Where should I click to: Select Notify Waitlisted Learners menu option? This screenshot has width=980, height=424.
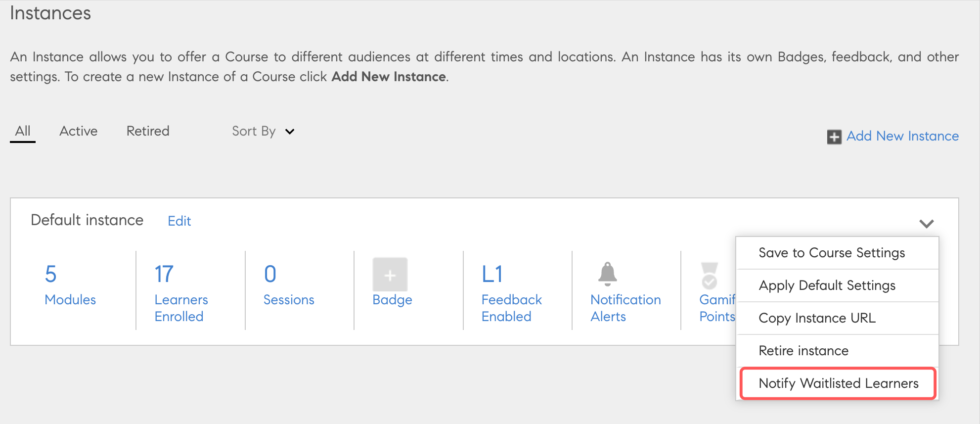838,383
